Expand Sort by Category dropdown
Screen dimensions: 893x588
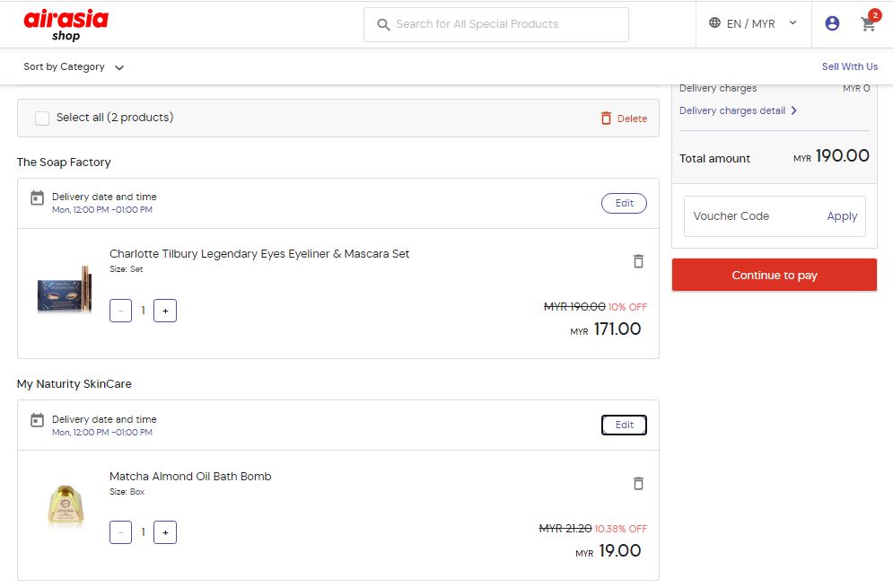[x=74, y=66]
